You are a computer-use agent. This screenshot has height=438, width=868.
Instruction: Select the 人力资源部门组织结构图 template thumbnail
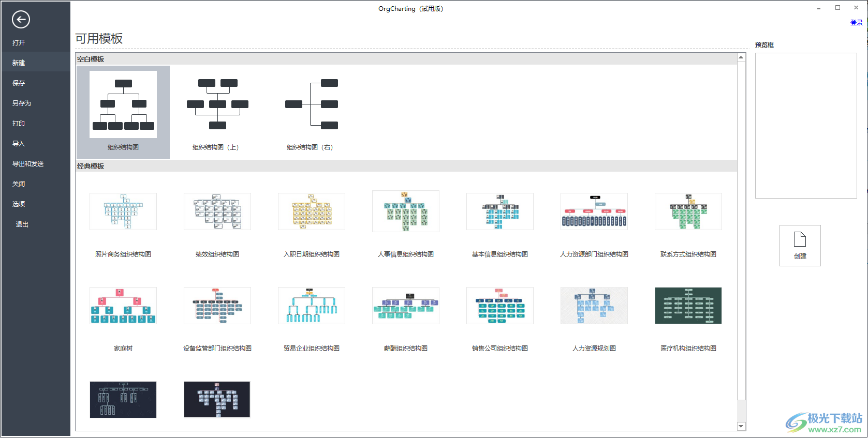tap(594, 212)
